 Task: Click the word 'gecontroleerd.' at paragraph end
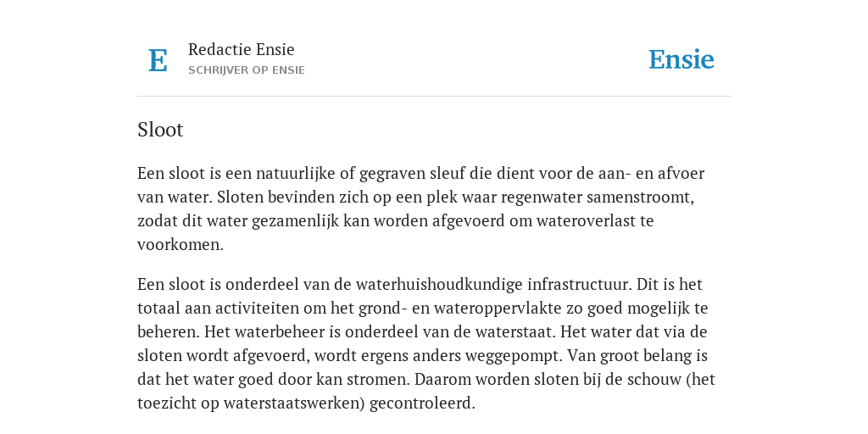click(x=422, y=403)
